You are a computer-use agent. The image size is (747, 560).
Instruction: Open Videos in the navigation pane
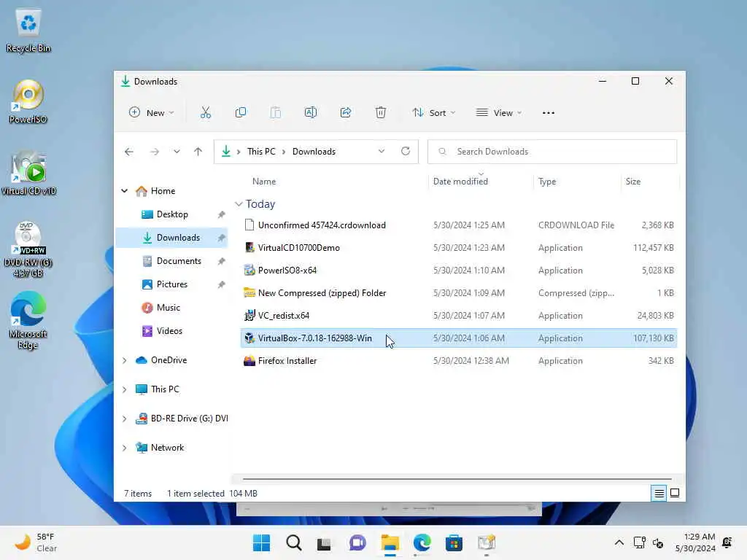[172, 331]
